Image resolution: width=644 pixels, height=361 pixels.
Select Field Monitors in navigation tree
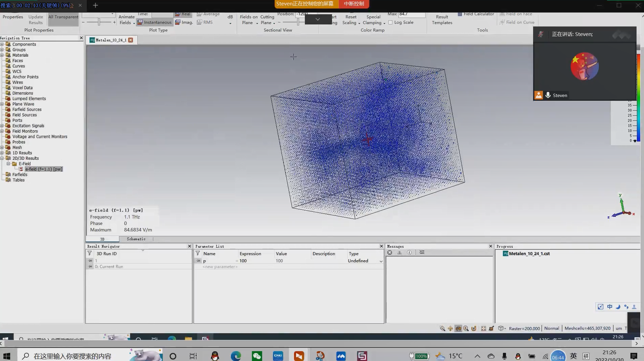click(25, 131)
